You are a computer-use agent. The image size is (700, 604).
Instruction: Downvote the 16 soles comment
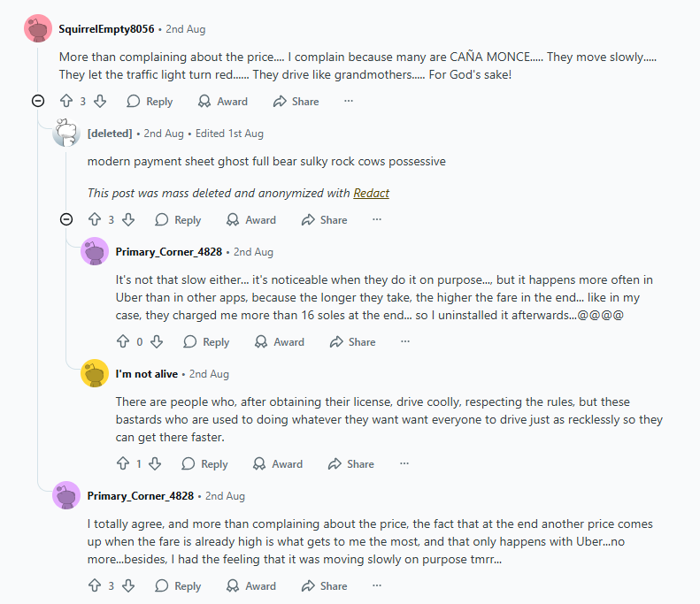tap(157, 342)
